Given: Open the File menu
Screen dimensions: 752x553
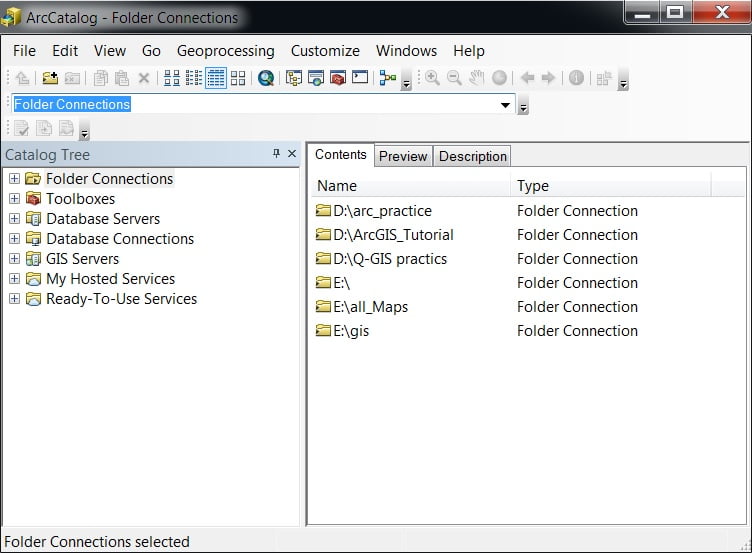Looking at the screenshot, I should click(24, 51).
